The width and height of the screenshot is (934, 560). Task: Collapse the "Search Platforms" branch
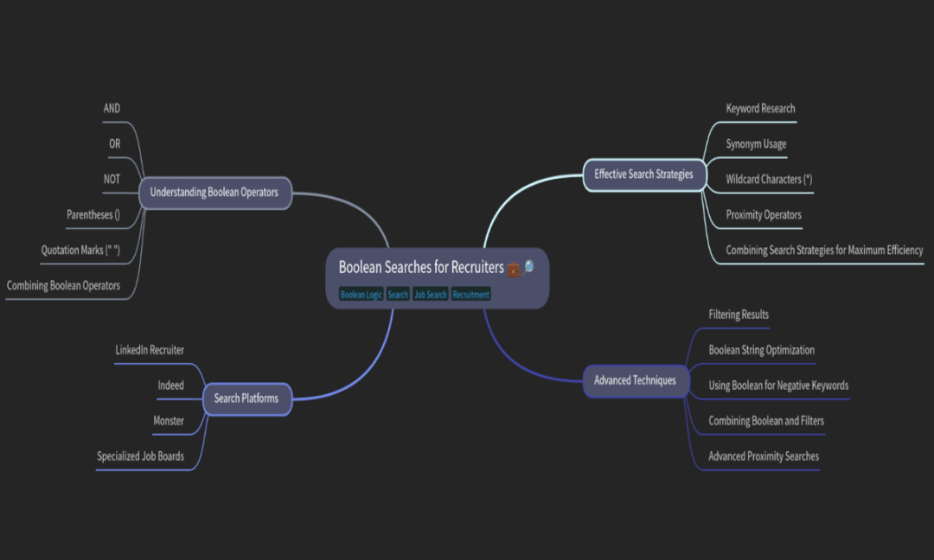pos(246,398)
